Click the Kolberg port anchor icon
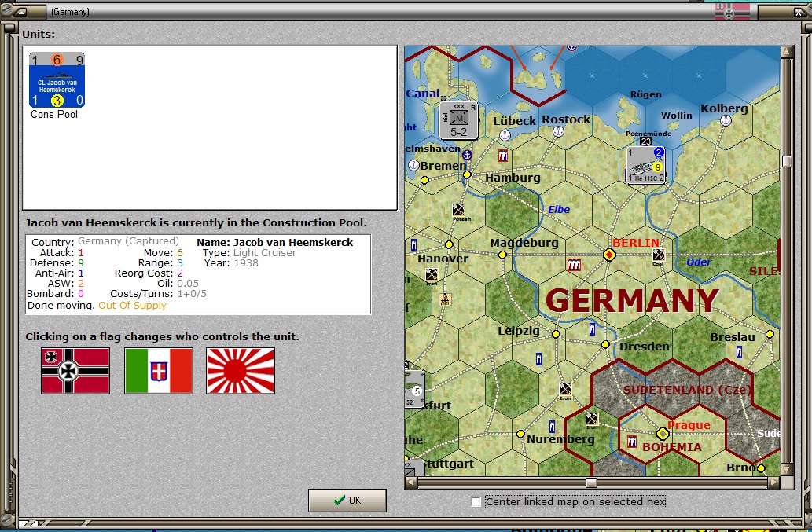 tap(726, 120)
